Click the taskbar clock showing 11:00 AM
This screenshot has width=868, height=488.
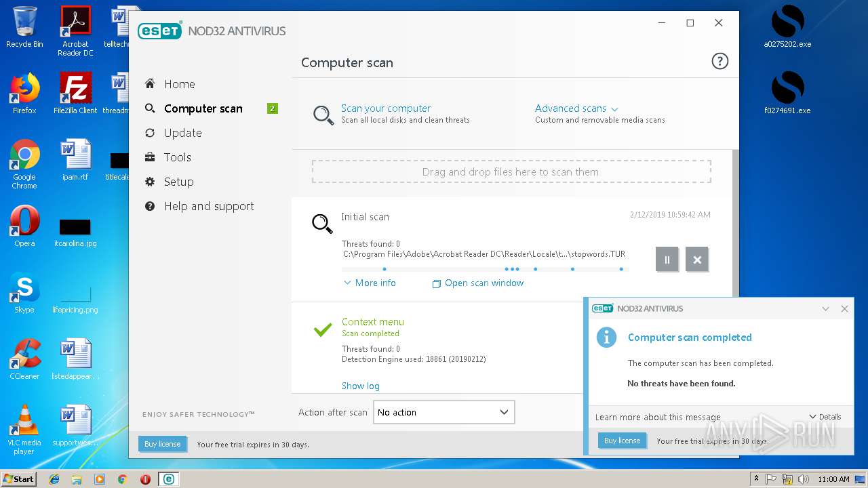(x=833, y=479)
